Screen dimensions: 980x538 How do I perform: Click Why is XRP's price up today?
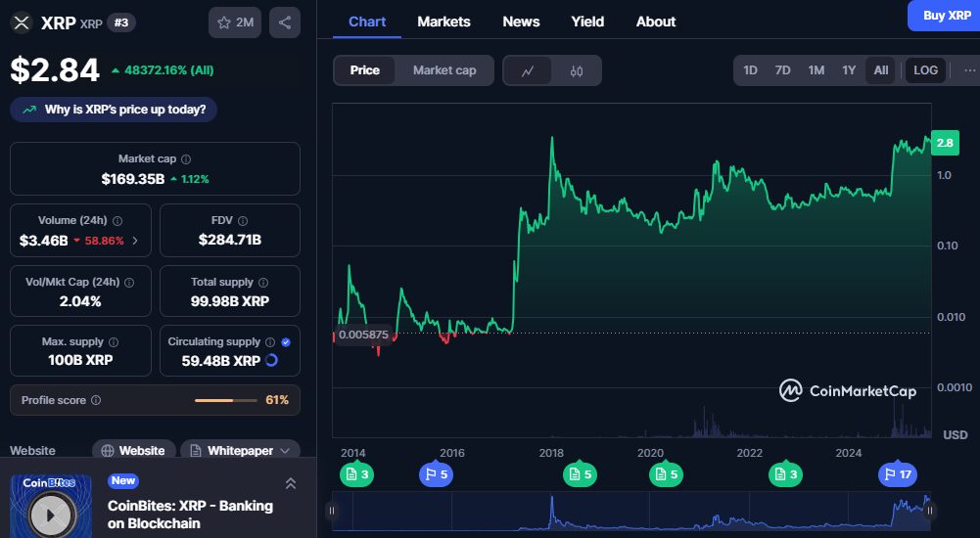[114, 110]
